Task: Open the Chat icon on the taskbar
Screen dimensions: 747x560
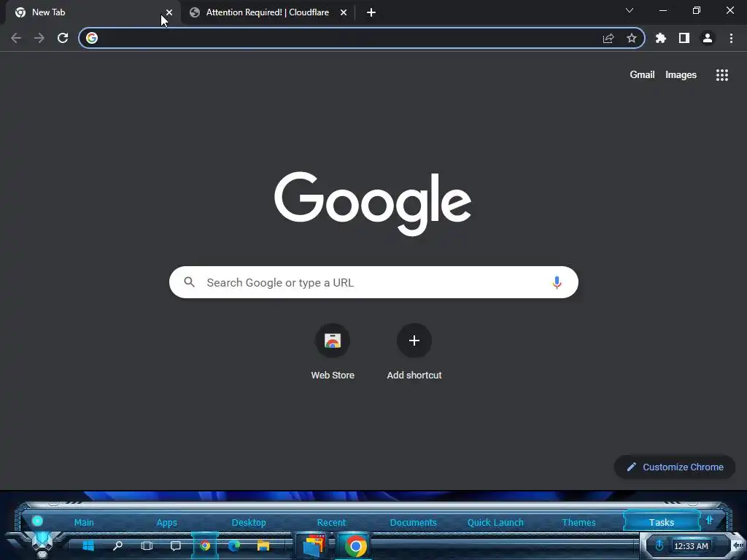Action: click(x=176, y=545)
